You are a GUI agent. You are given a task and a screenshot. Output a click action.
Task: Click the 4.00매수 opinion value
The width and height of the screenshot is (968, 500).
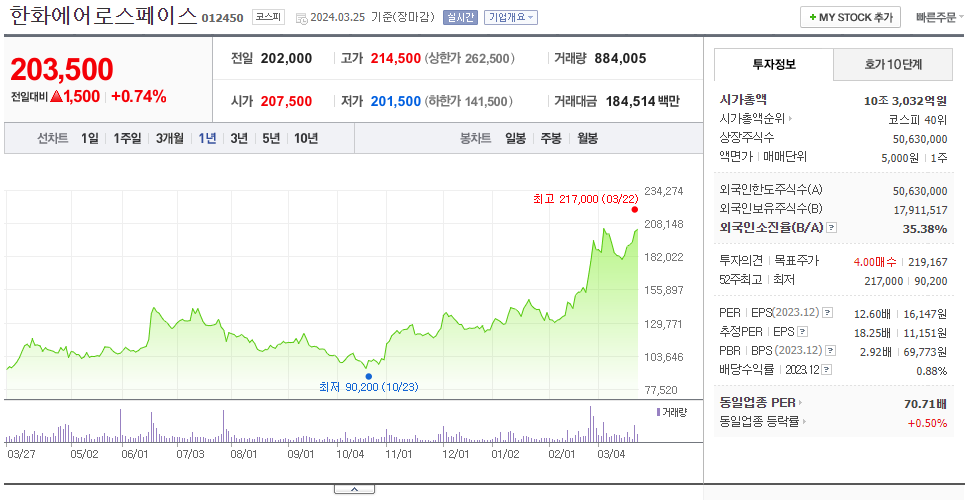pos(875,262)
